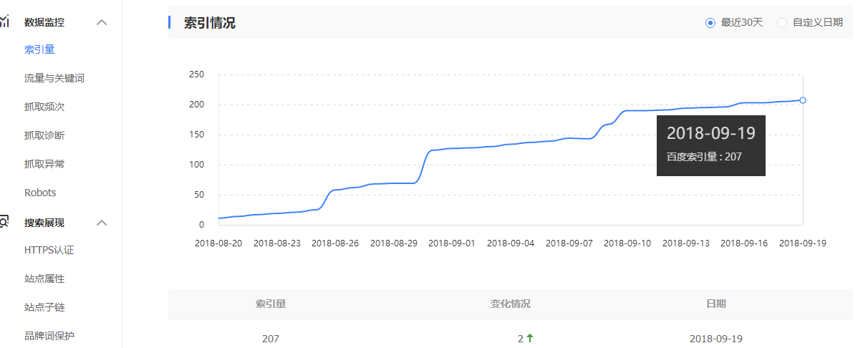Open 站点子链 in the sidebar

click(x=44, y=307)
